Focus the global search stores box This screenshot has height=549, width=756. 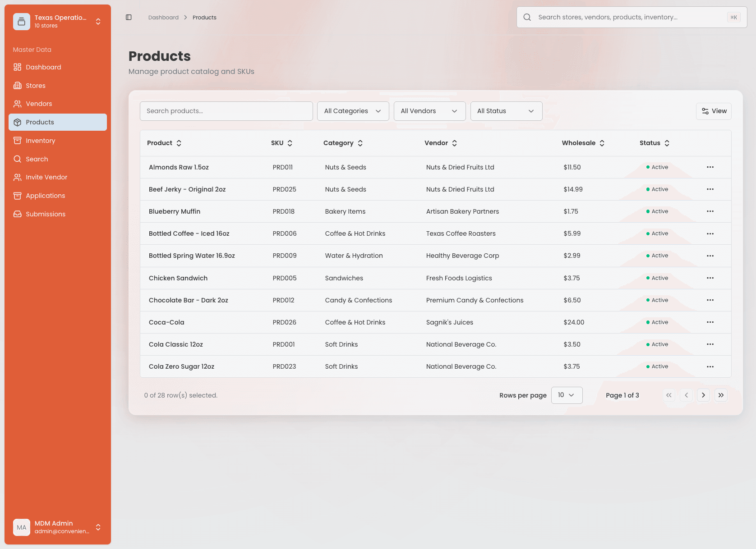(632, 17)
